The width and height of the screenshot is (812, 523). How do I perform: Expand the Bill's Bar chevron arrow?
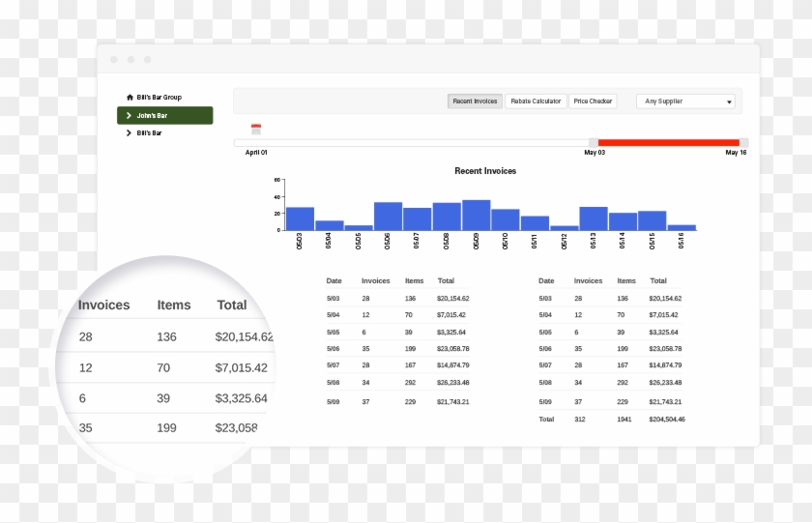pyautogui.click(x=129, y=133)
